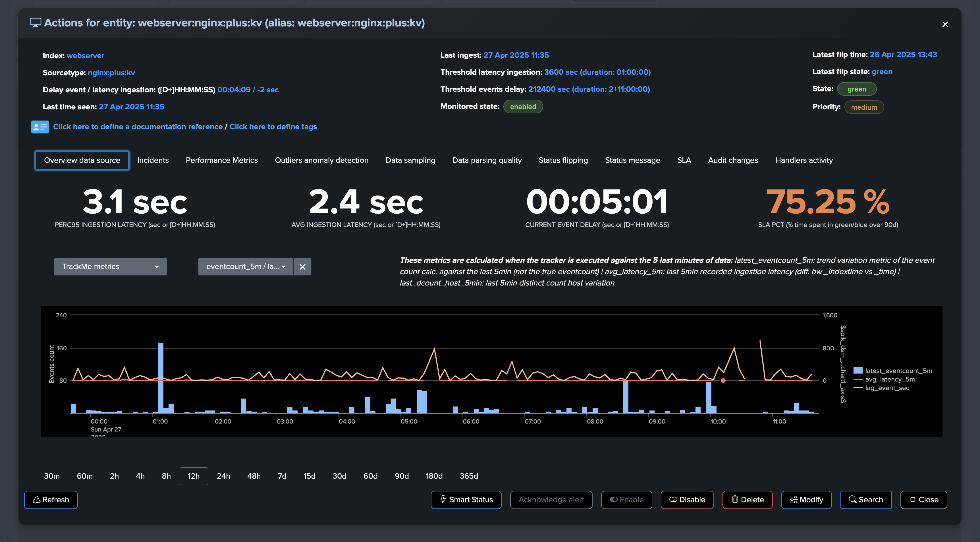Open Modify sliders icon button
The width and height of the screenshot is (980, 542).
click(806, 499)
